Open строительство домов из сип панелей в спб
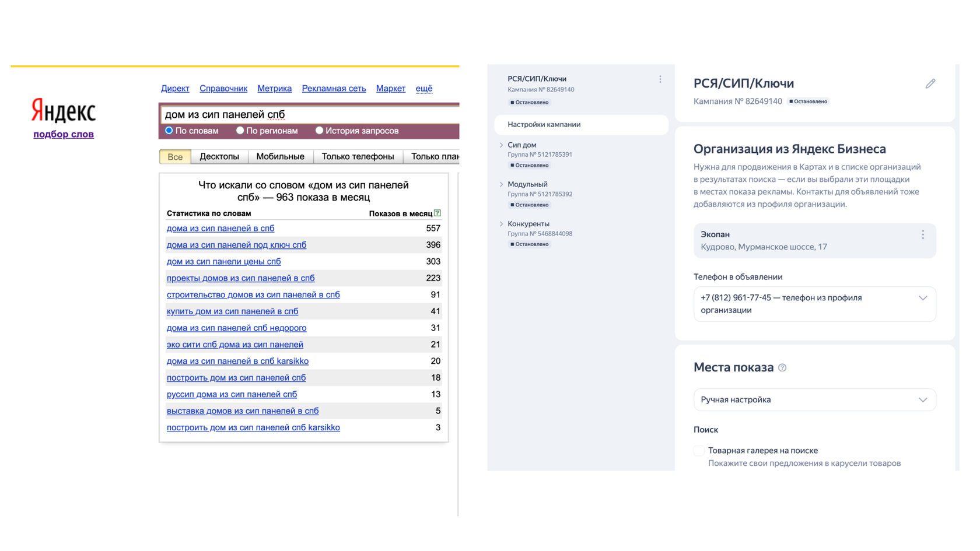 [253, 295]
